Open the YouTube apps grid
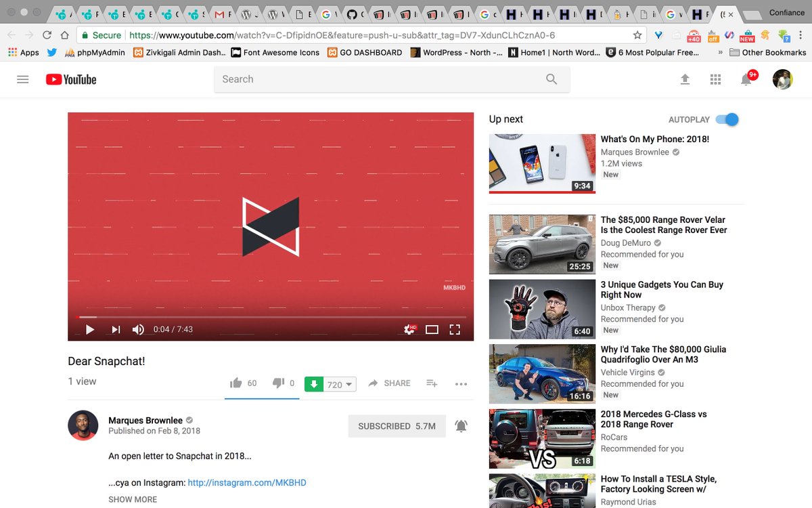The image size is (812, 508). [x=715, y=79]
